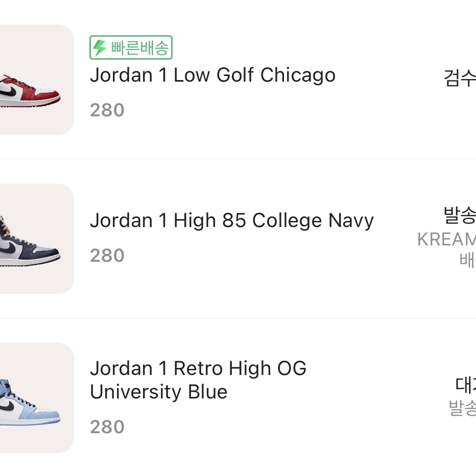Click size 280 under Golf Chicago
This screenshot has height=475, width=476.
tap(107, 110)
